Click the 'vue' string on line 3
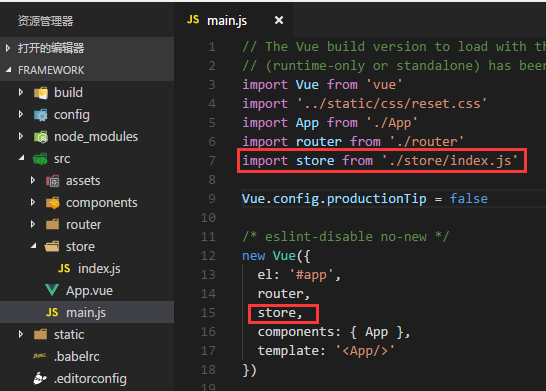The height and width of the screenshot is (391, 546). [384, 85]
